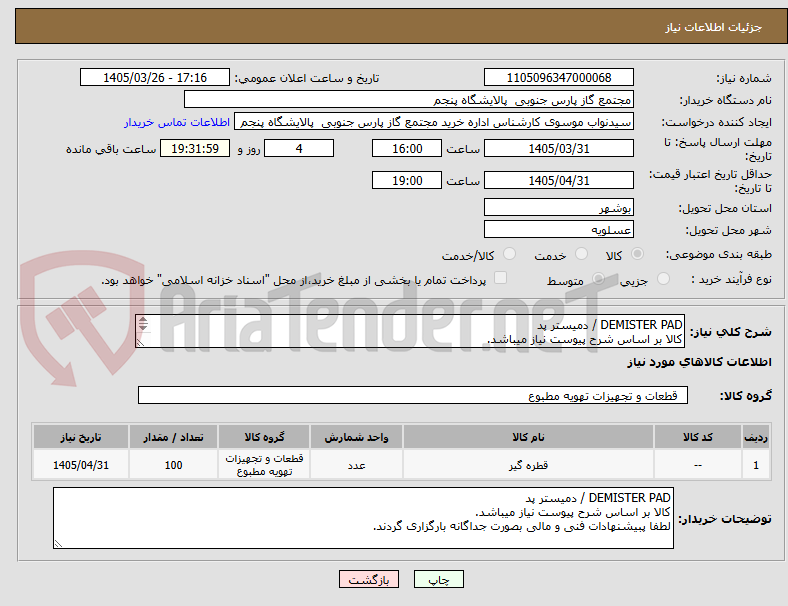Click the شماره نیاز field 1105096347000068
This screenshot has height=606, width=788.
click(x=558, y=77)
